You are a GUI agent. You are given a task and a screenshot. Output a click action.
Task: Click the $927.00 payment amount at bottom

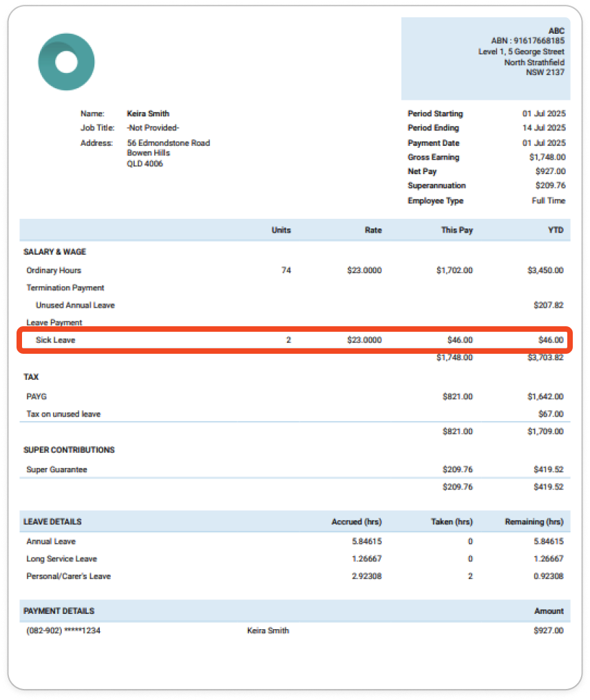click(x=549, y=630)
